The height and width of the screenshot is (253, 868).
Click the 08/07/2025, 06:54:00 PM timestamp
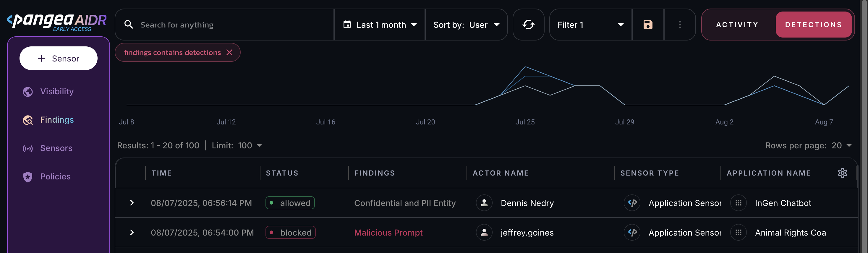[202, 232]
